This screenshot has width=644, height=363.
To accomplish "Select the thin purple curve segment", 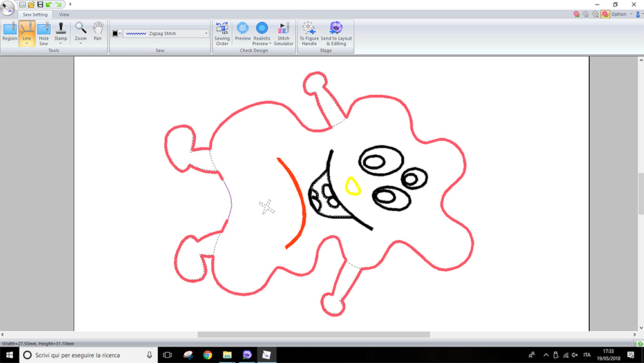I will (x=230, y=199).
